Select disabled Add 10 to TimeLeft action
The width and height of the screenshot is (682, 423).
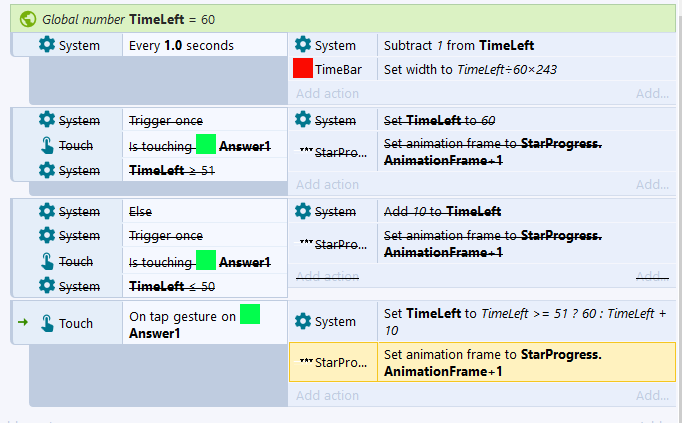(x=443, y=211)
